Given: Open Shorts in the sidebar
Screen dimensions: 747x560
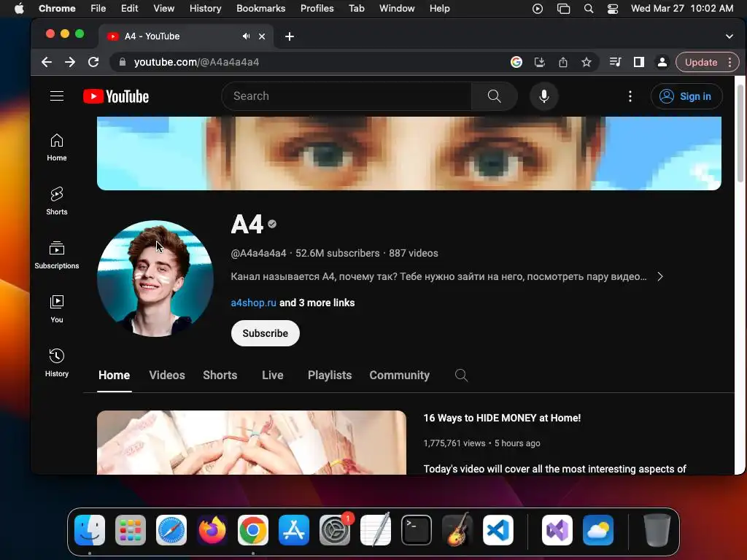Looking at the screenshot, I should pos(57,201).
